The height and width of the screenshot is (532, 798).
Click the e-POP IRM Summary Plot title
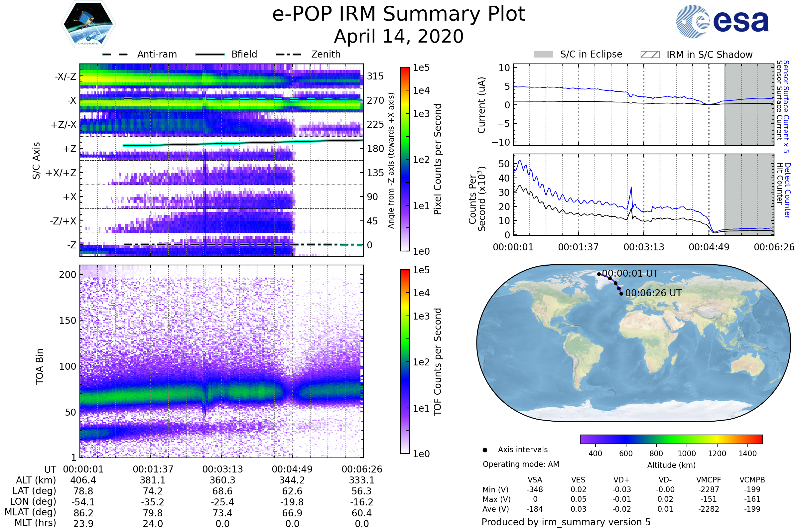coord(399,14)
